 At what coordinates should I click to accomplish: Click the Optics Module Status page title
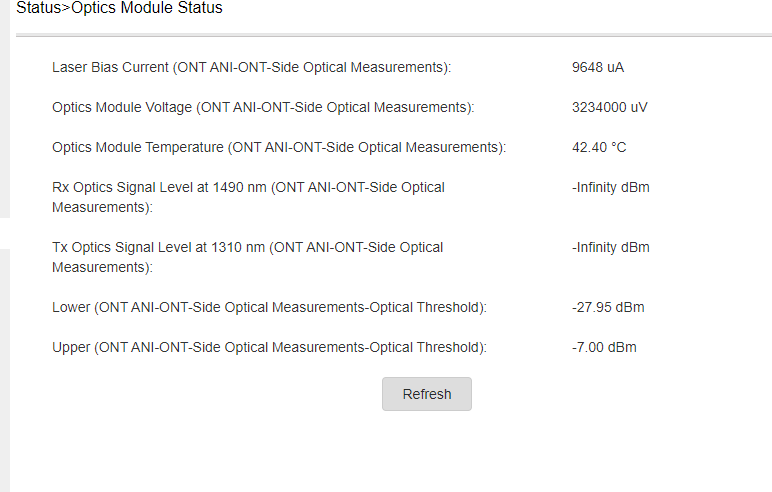147,8
